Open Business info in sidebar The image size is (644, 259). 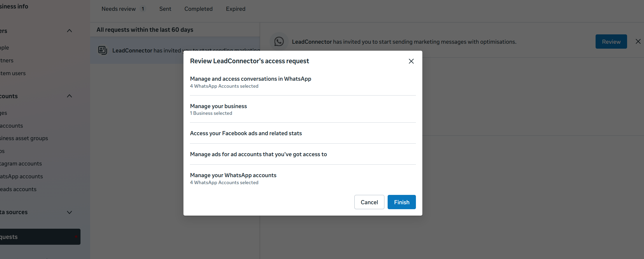[14, 6]
